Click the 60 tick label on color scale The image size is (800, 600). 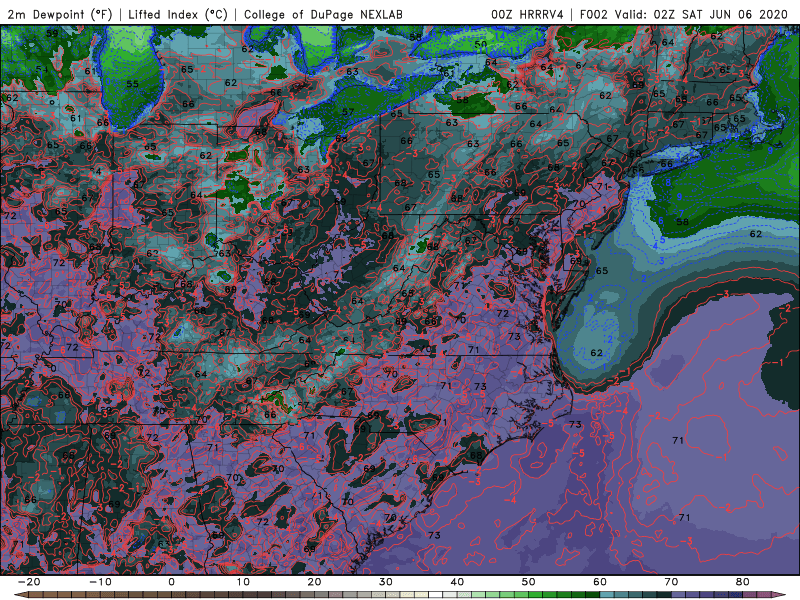(600, 582)
